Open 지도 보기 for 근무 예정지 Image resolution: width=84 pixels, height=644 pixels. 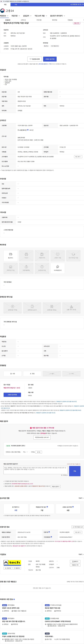[78, 157]
